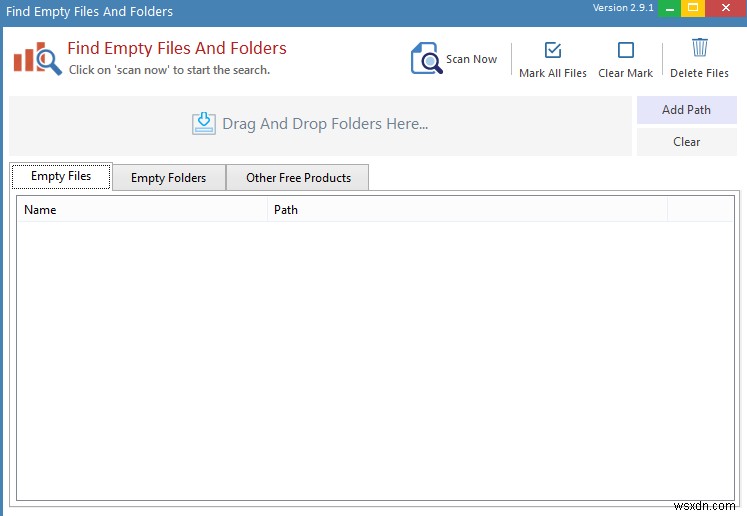This screenshot has width=747, height=516.
Task: Maximize the window with the yellow button
Action: point(693,8)
